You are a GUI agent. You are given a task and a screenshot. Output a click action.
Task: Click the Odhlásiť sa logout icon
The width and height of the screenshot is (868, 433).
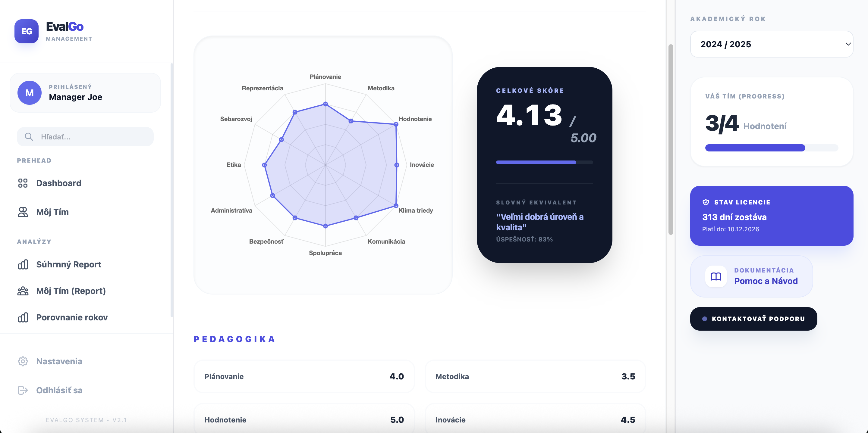pos(23,390)
